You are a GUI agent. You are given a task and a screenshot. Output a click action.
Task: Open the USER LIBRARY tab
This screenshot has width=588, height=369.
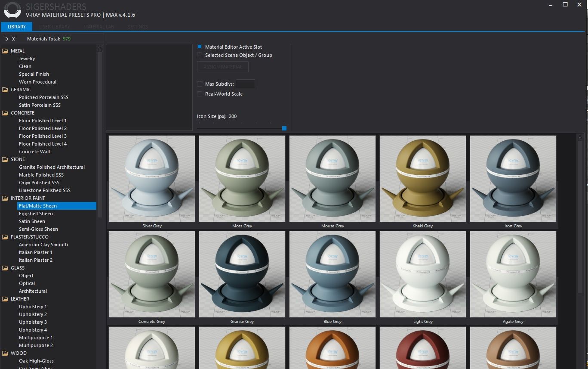pos(54,27)
